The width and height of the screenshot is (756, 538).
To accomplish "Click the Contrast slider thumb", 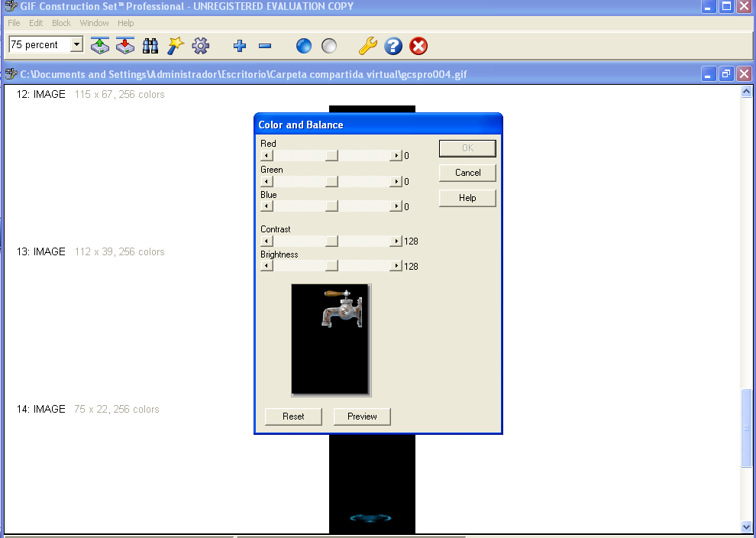I will (x=331, y=241).
